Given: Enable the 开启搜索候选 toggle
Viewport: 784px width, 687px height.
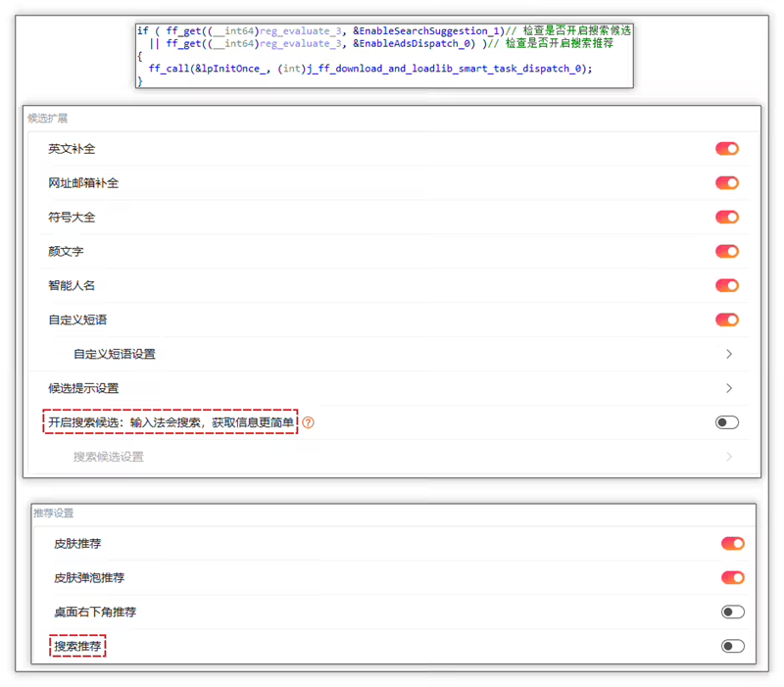Looking at the screenshot, I should click(726, 422).
